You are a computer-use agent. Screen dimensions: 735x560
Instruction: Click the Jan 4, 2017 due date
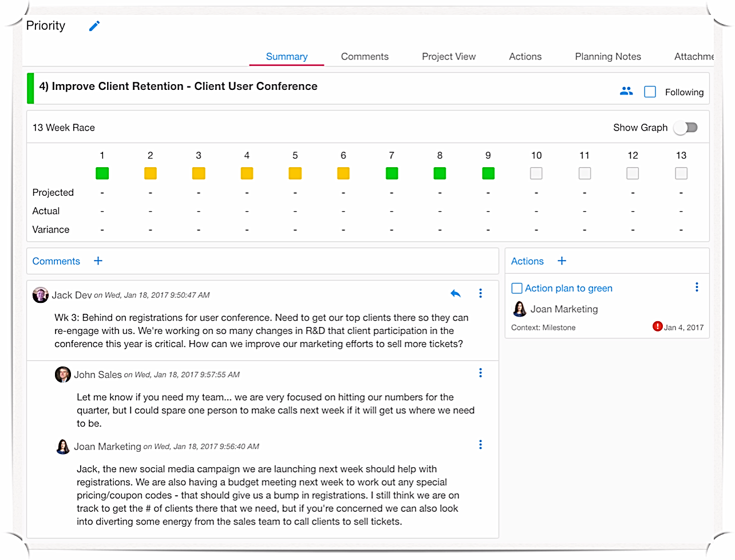click(x=683, y=328)
